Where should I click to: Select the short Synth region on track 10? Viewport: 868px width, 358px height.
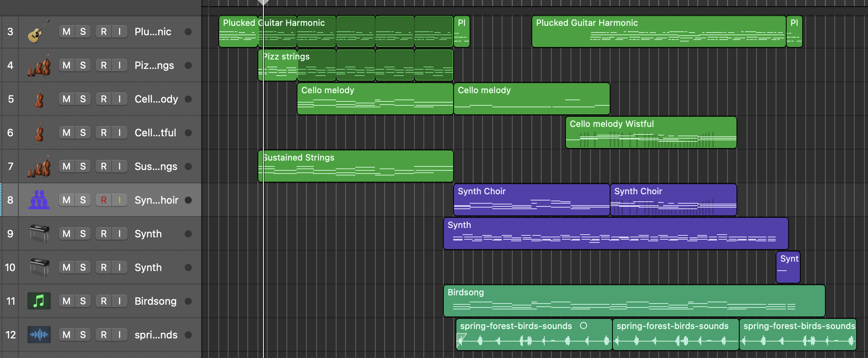788,267
